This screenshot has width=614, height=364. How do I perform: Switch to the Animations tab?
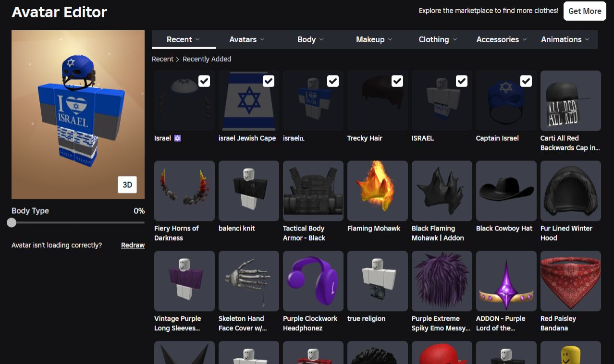[565, 39]
